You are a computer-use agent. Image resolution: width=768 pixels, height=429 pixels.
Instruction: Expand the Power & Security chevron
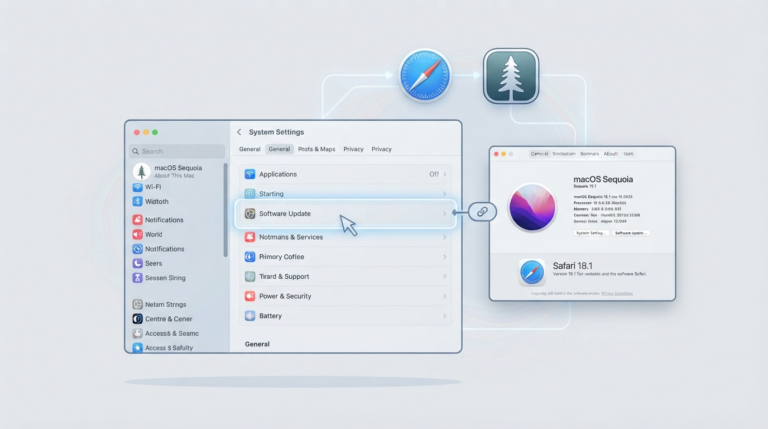click(445, 296)
